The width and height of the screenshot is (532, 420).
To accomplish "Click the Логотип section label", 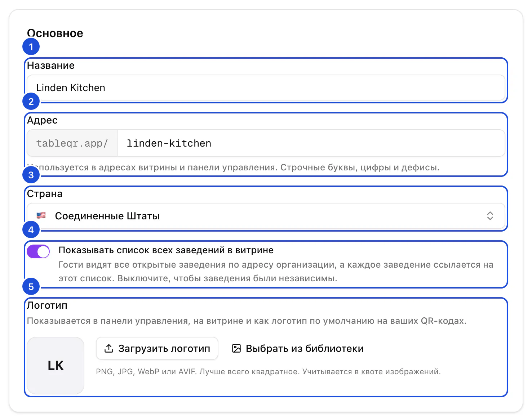I will [x=47, y=305].
